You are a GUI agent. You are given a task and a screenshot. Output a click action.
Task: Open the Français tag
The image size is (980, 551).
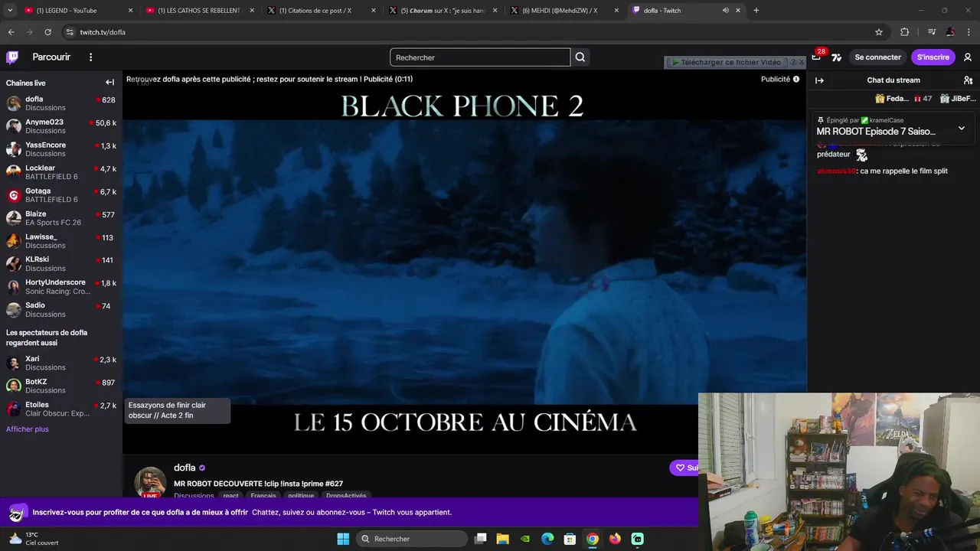pyautogui.click(x=263, y=496)
